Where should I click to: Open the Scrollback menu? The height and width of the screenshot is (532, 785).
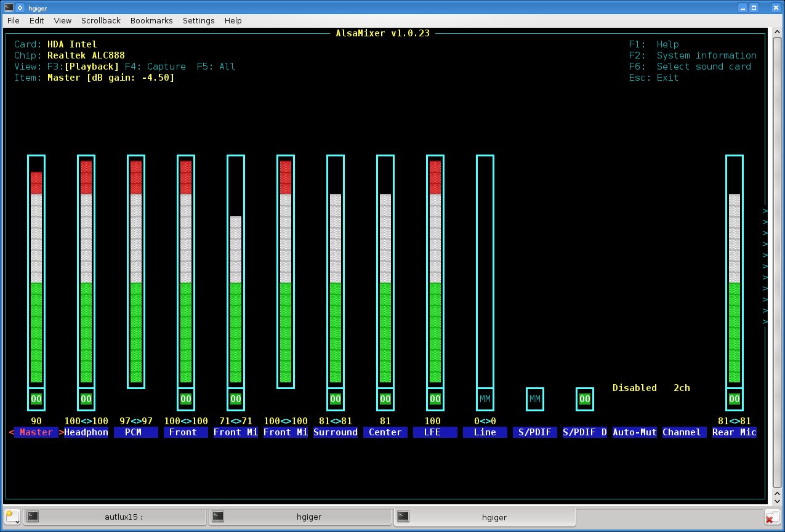[x=100, y=20]
